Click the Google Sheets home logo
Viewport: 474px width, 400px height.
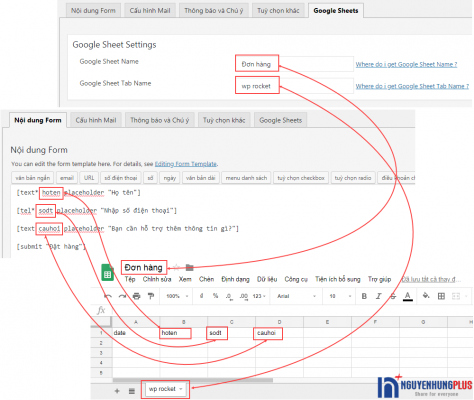(107, 273)
